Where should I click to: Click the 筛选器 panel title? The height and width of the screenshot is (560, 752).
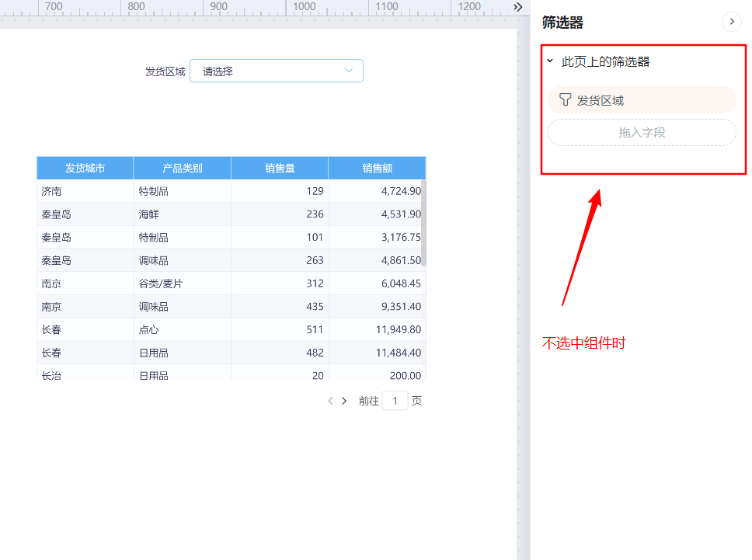coord(562,22)
